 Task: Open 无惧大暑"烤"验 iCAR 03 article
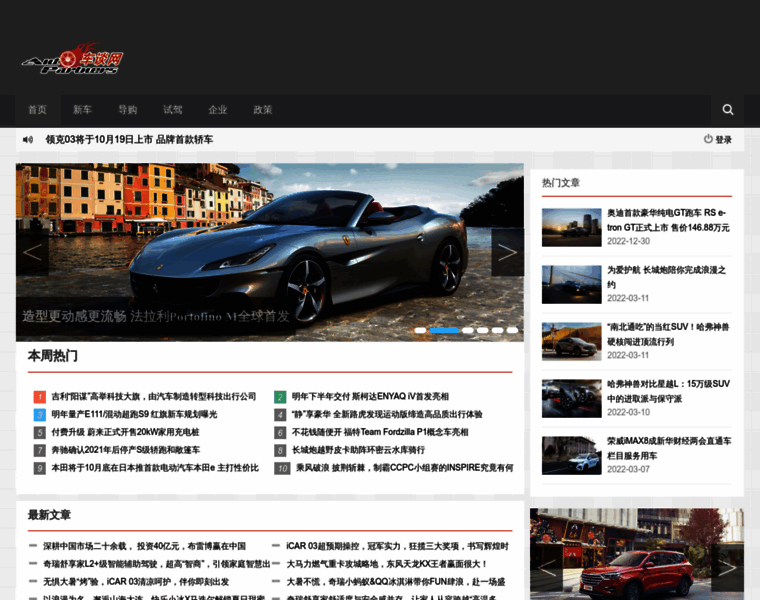click(136, 582)
